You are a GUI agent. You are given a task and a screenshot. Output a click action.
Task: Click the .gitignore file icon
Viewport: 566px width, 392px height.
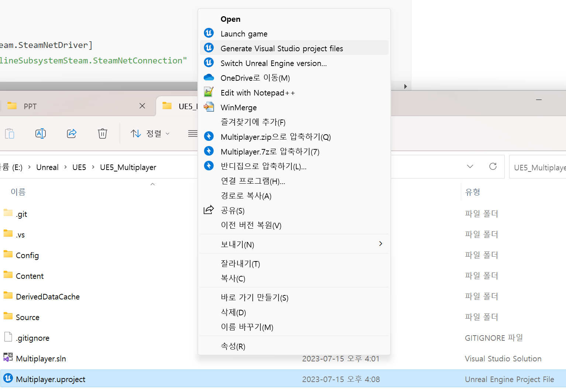(x=8, y=337)
